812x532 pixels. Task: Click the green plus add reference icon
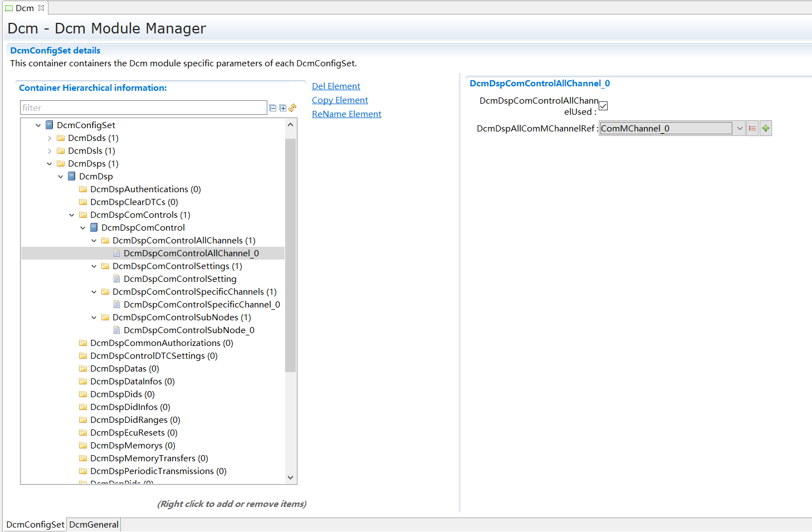(766, 129)
